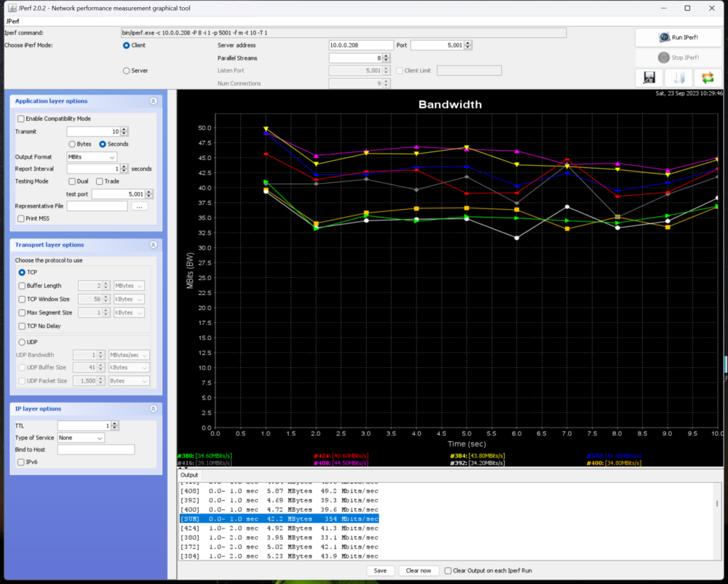The height and width of the screenshot is (584, 728).
Task: Enable the IPv6 checkbox
Action: [21, 462]
